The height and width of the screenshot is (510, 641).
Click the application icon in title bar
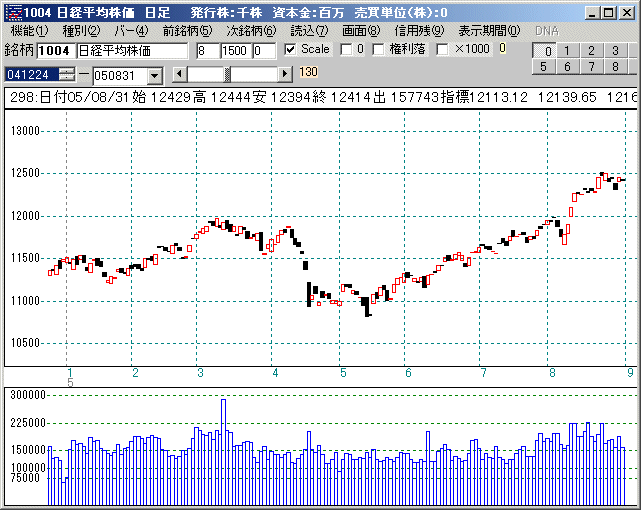[15, 13]
